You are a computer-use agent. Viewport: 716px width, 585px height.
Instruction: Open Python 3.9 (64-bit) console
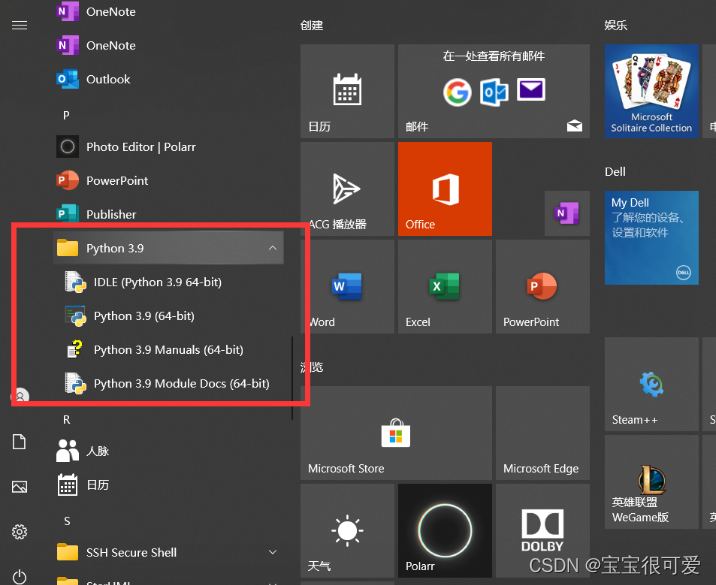pyautogui.click(x=168, y=316)
